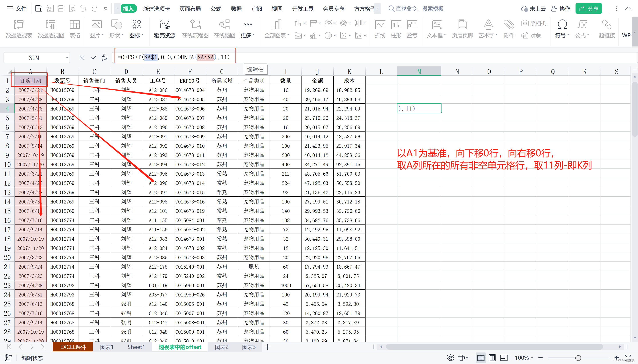The height and width of the screenshot is (364, 638).
Task: Click the 附件 attachment icon
Action: pyautogui.click(x=509, y=29)
